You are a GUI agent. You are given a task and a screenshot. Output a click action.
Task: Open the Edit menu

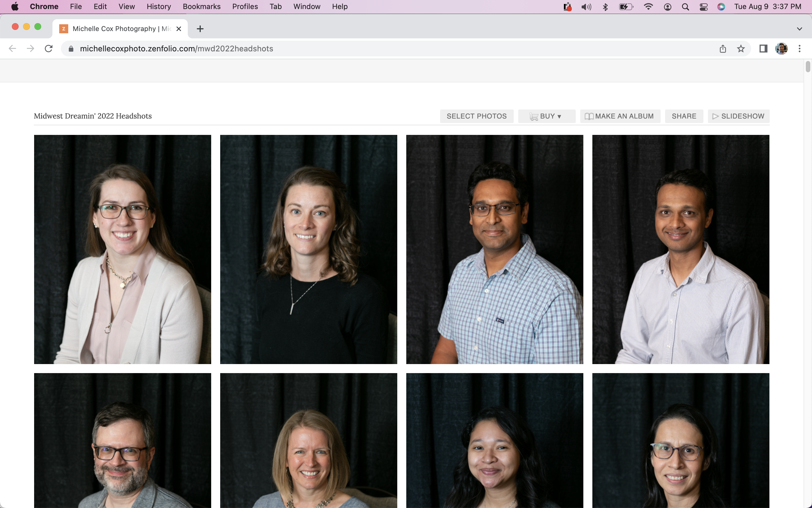[100, 7]
